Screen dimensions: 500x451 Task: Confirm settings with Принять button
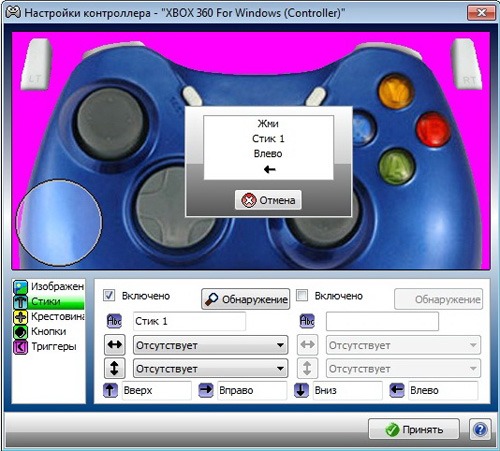pos(414,429)
